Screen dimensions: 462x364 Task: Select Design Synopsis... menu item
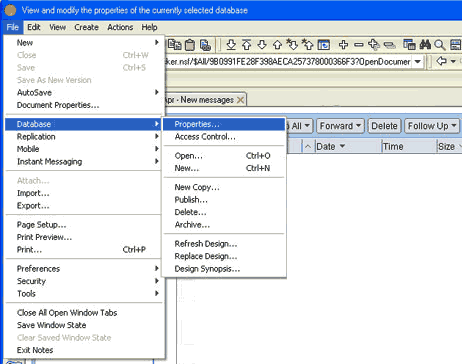click(224, 269)
